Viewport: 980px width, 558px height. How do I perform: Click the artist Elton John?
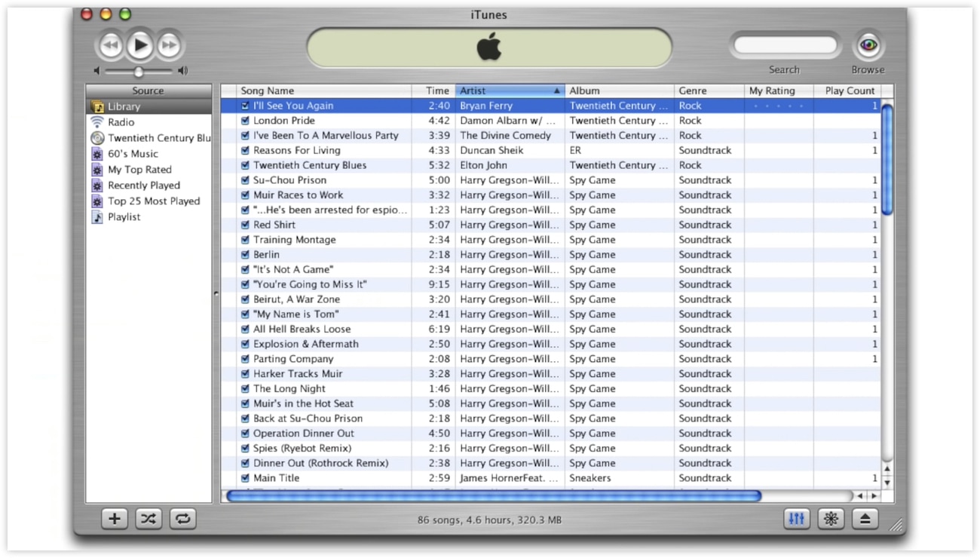483,165
